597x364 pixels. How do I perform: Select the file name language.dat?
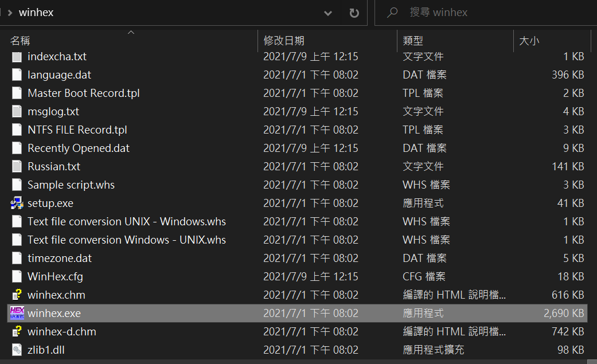60,75
